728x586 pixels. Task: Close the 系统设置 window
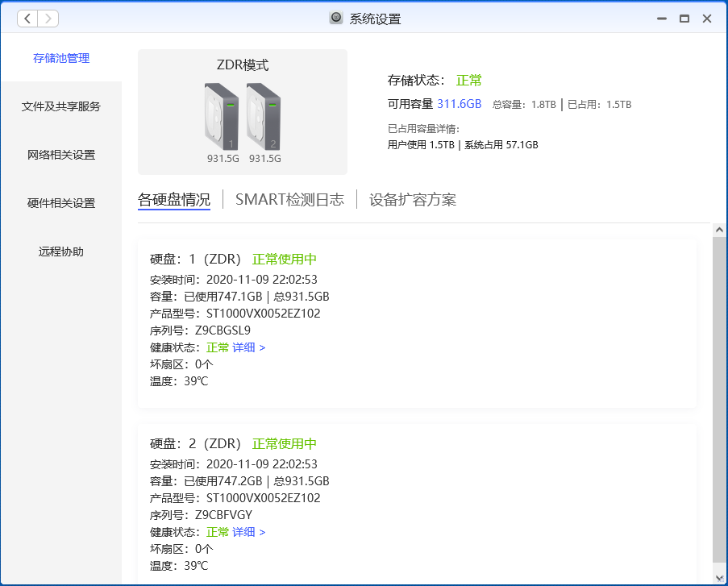(707, 19)
